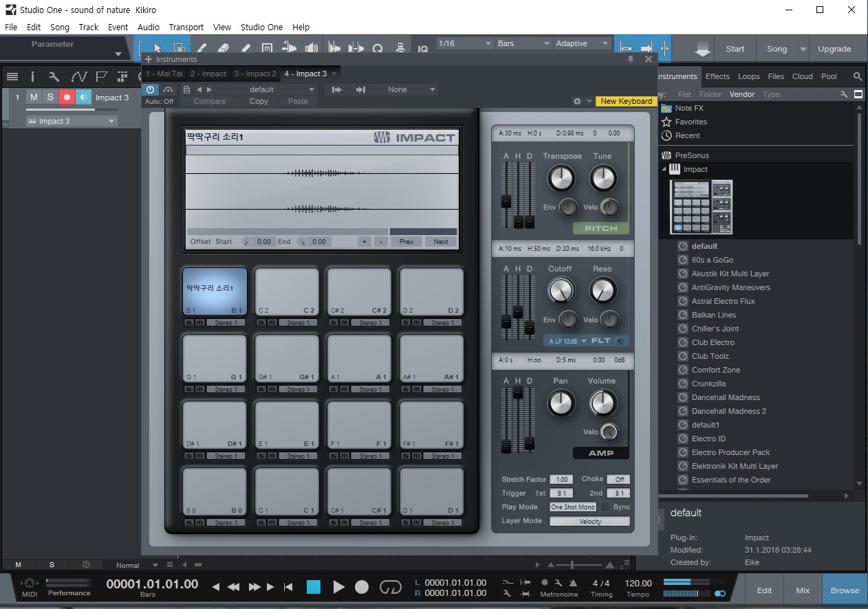Adjust the Amp Volume knob
868x609 pixels.
pos(603,403)
